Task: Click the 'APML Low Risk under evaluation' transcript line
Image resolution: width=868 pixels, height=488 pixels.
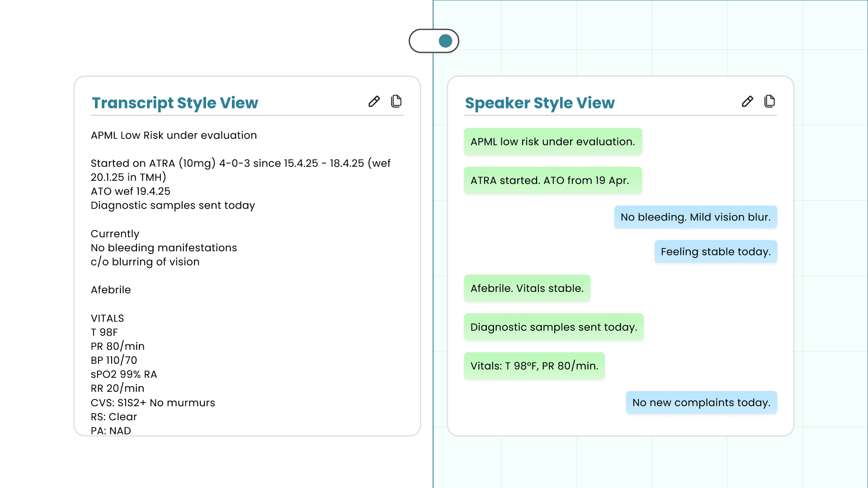Action: tap(174, 136)
